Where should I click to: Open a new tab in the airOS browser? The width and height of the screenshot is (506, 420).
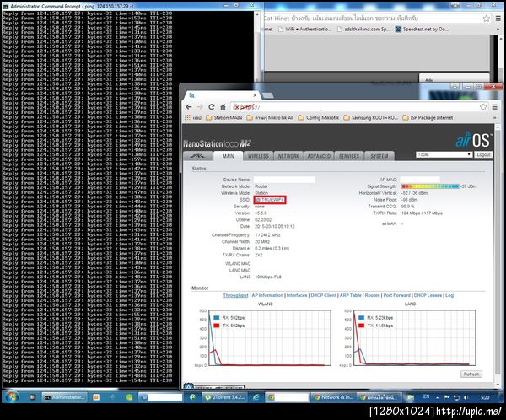click(x=268, y=95)
